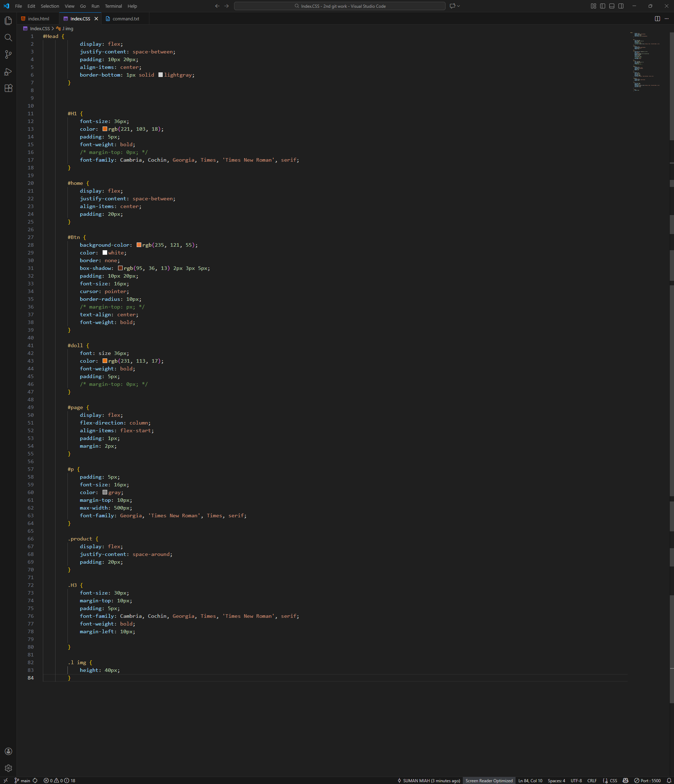Open the Terminal menu
The width and height of the screenshot is (674, 784).
[x=114, y=6]
